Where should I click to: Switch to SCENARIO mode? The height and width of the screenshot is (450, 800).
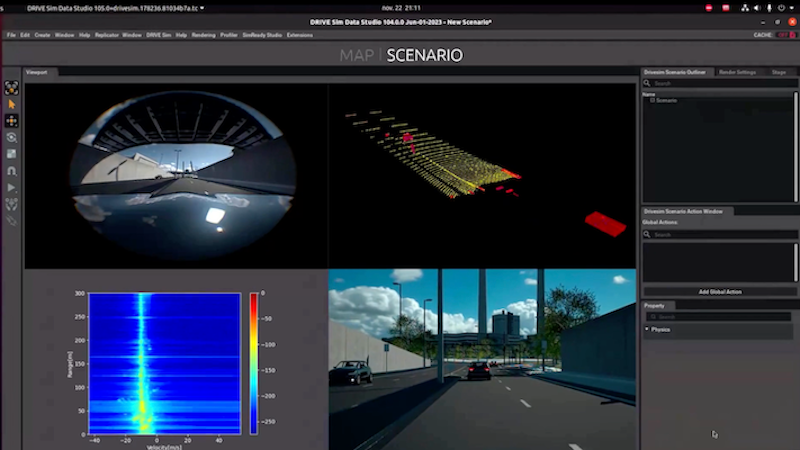(x=424, y=55)
